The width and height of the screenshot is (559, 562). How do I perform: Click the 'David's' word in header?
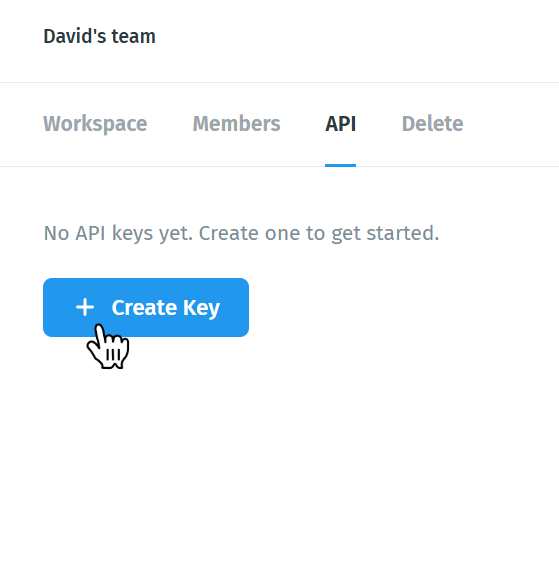click(x=74, y=37)
